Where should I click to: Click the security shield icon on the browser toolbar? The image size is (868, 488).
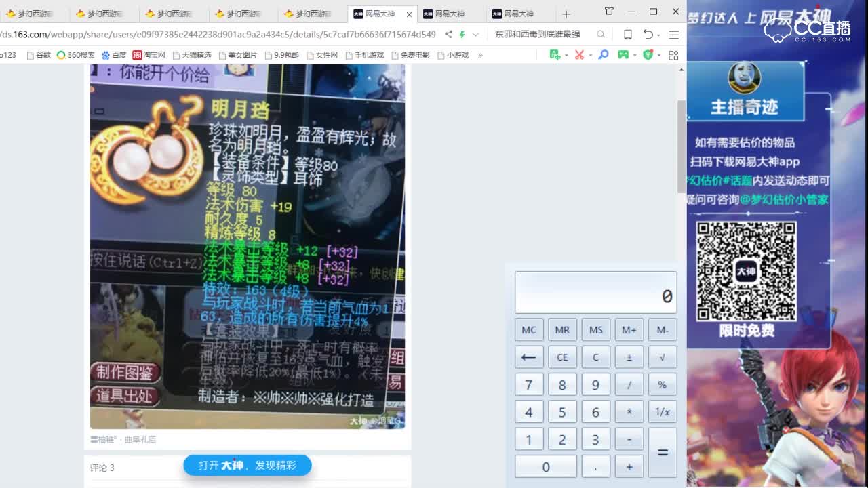click(x=648, y=55)
